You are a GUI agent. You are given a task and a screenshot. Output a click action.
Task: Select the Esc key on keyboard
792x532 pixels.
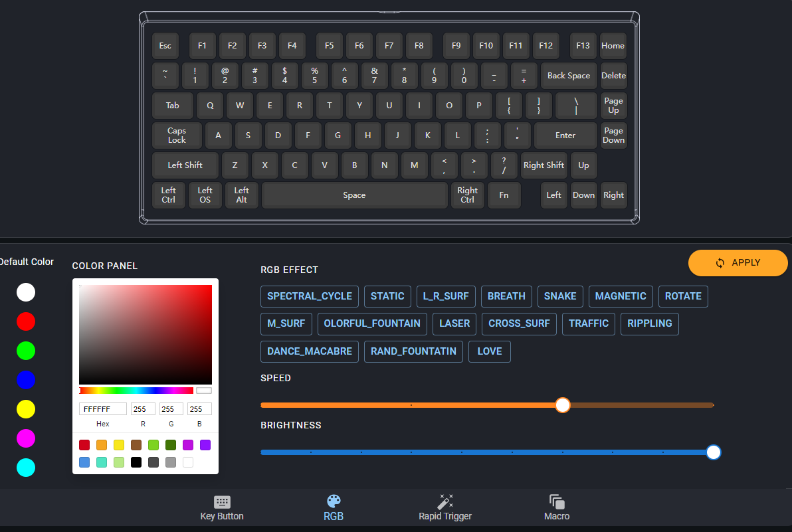[x=165, y=46]
